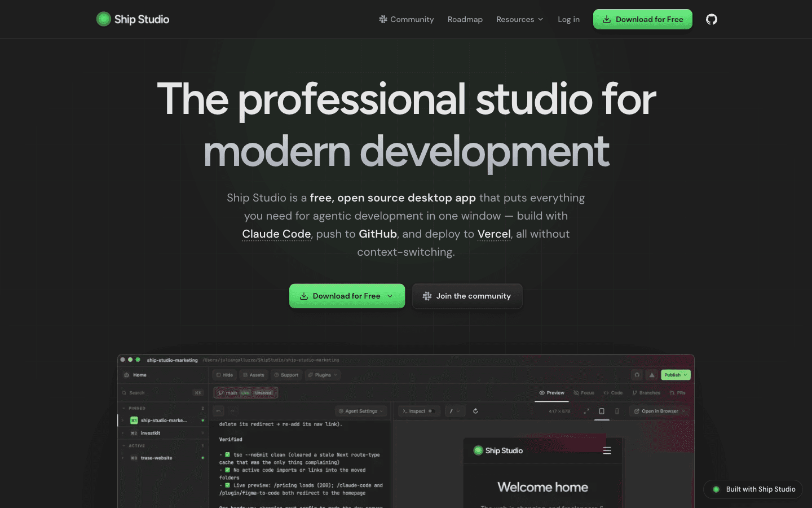
Task: Switch to the Code tab
Action: (613, 393)
